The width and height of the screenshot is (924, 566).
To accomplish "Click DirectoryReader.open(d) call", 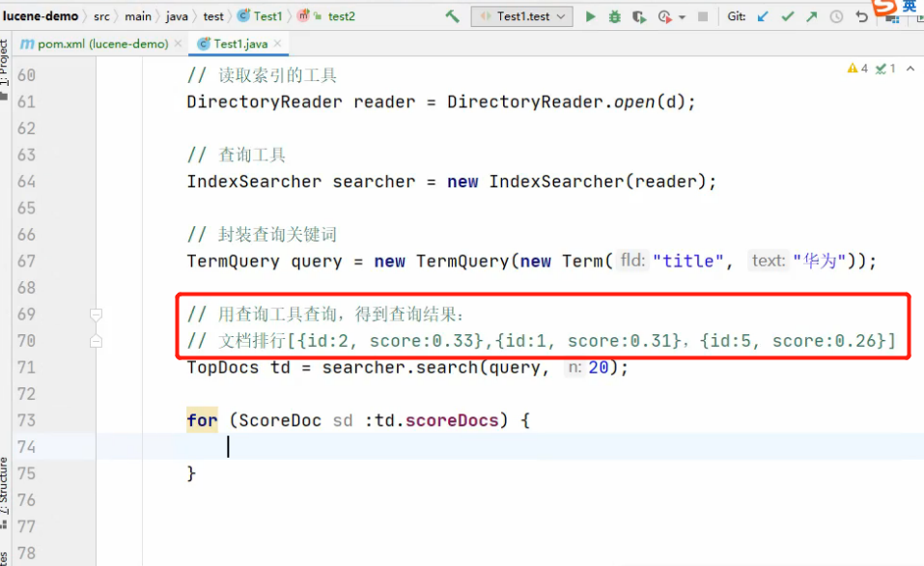I will 565,102.
